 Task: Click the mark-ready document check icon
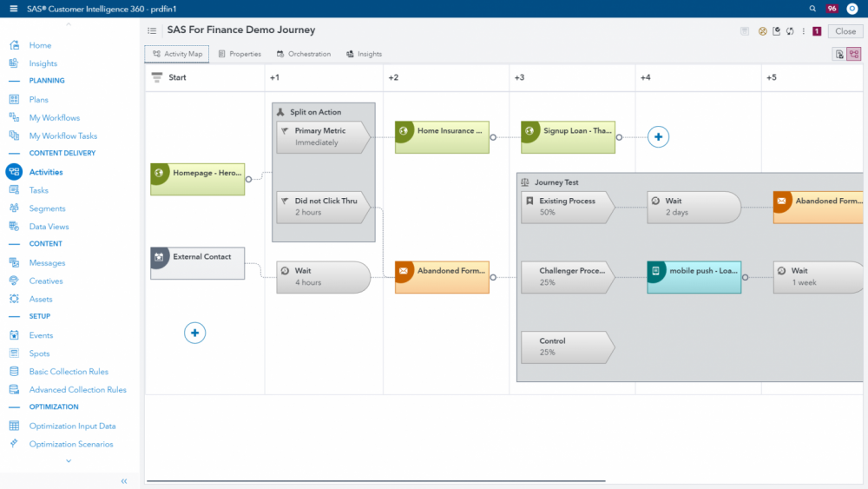(x=776, y=31)
